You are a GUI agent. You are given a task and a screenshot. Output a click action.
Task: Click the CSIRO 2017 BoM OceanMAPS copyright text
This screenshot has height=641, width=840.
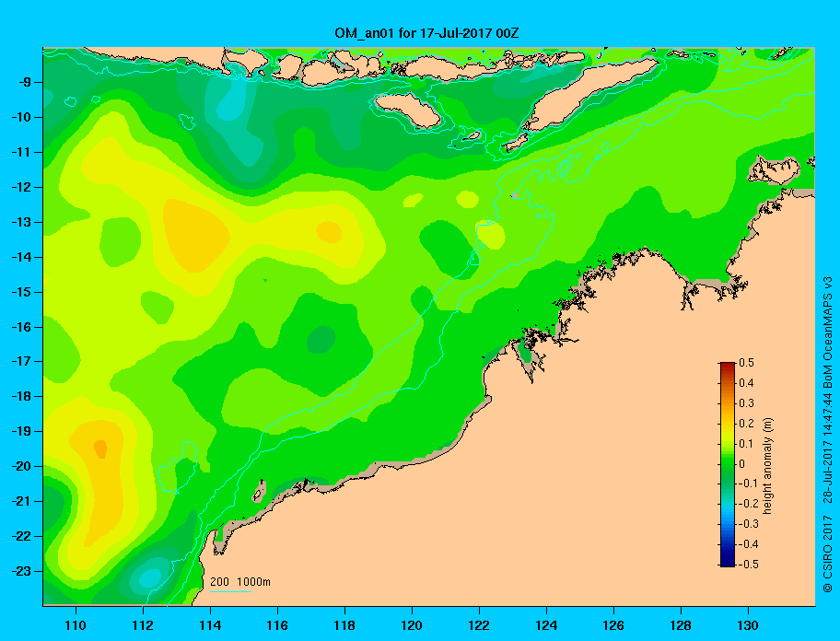tap(828, 435)
